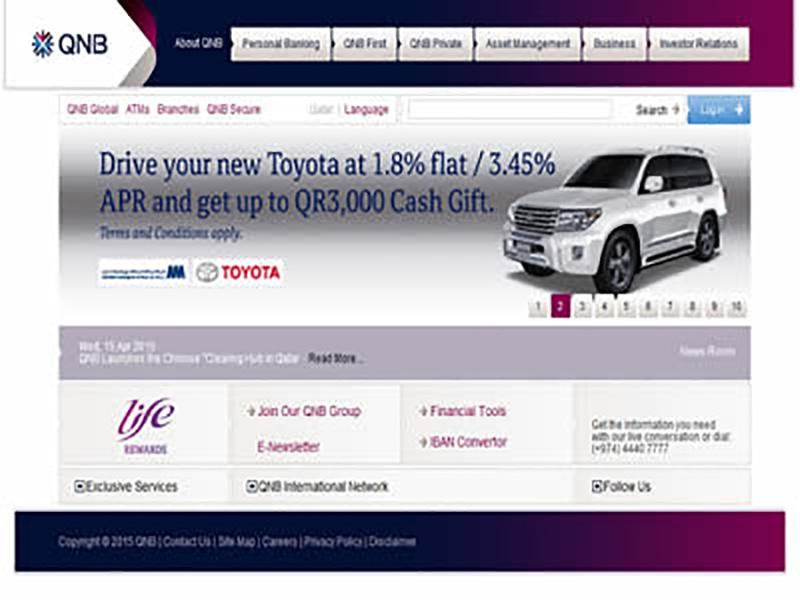800x600 pixels.
Task: Click the Search button
Action: point(656,110)
